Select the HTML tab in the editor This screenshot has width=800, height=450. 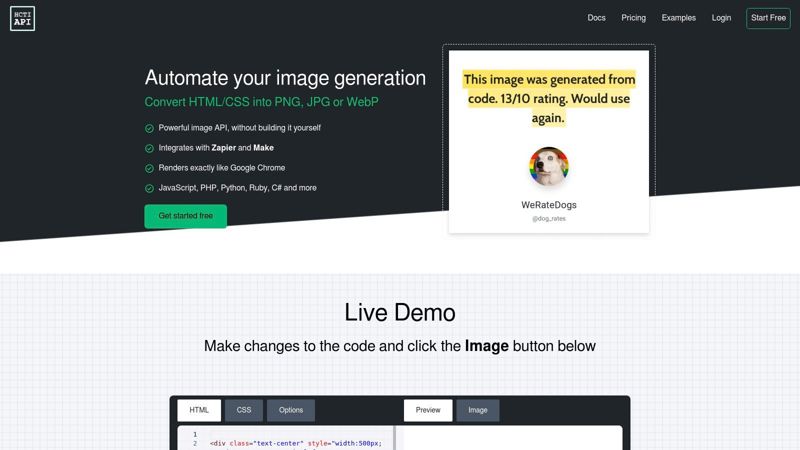(199, 410)
